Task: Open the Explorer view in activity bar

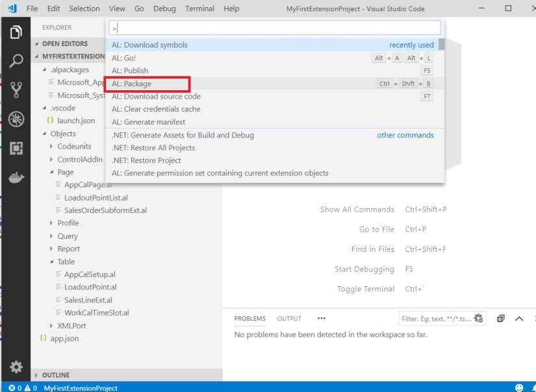Action: 16,32
